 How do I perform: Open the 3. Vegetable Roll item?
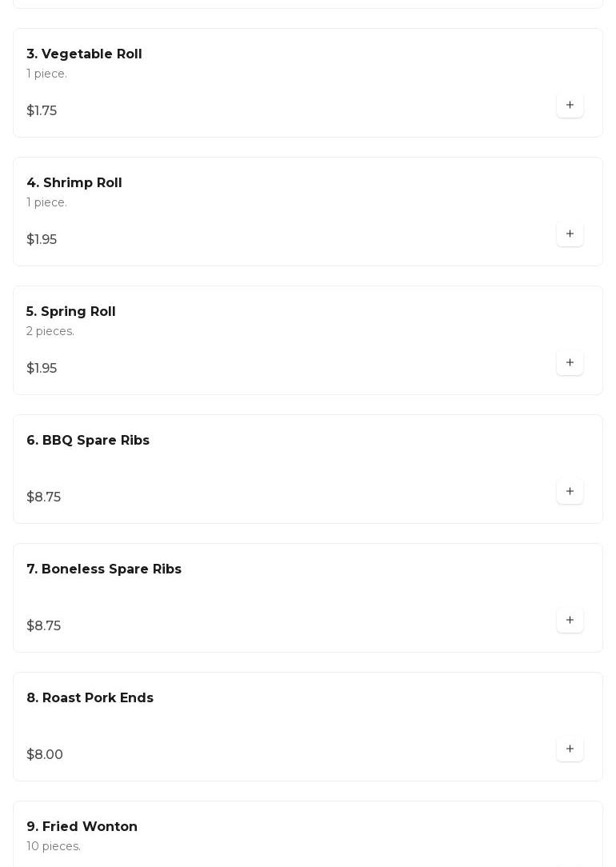(x=84, y=54)
